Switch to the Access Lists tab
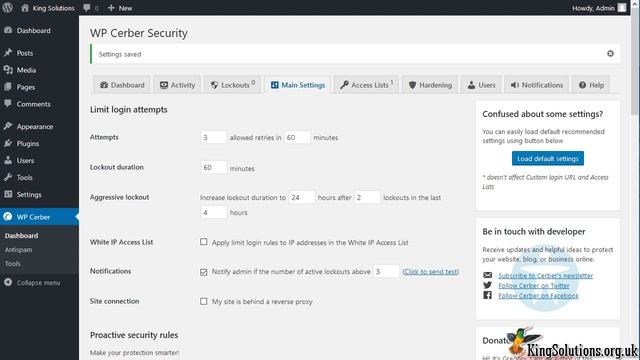Screen dimensions: 640x360 click(x=366, y=85)
